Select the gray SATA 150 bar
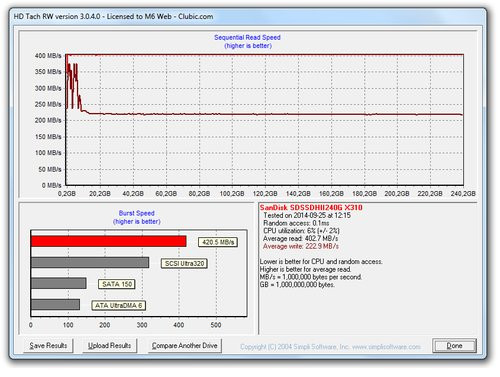500x377 pixels. point(58,283)
